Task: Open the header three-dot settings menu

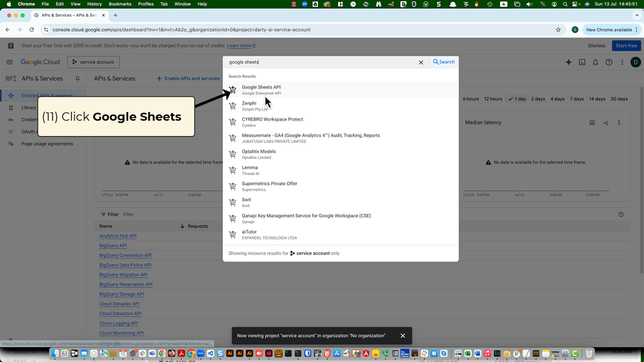Action: 623,62
